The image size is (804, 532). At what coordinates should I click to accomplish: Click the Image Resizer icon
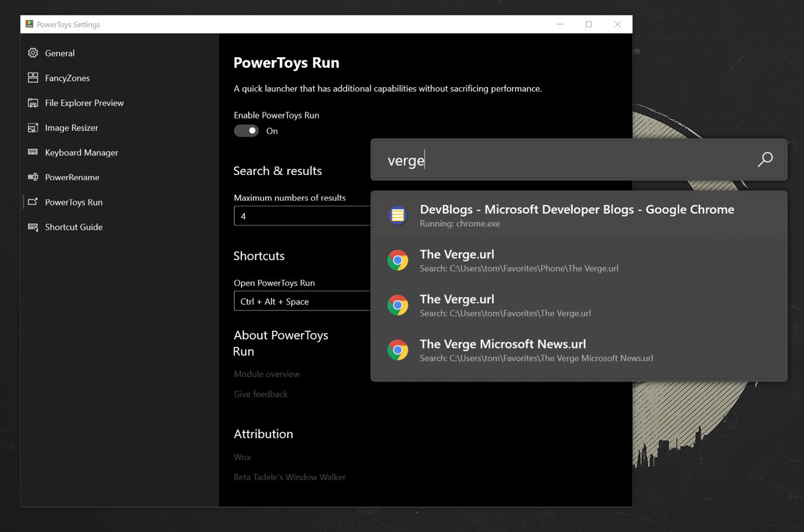(x=33, y=128)
